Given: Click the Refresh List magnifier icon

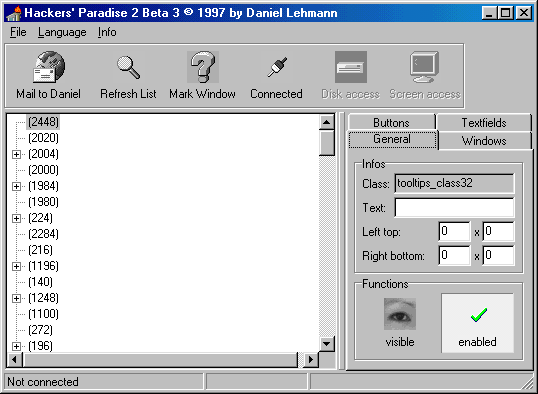Looking at the screenshot, I should pyautogui.click(x=128, y=67).
